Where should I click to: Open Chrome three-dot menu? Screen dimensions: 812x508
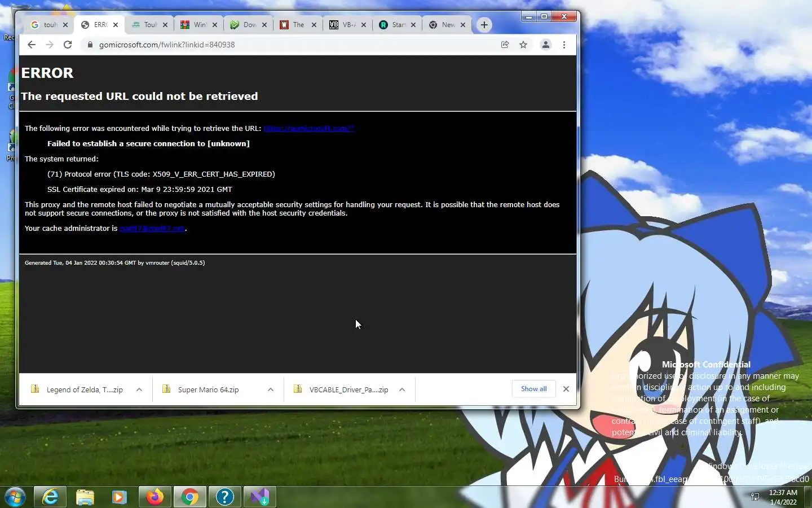[564, 45]
